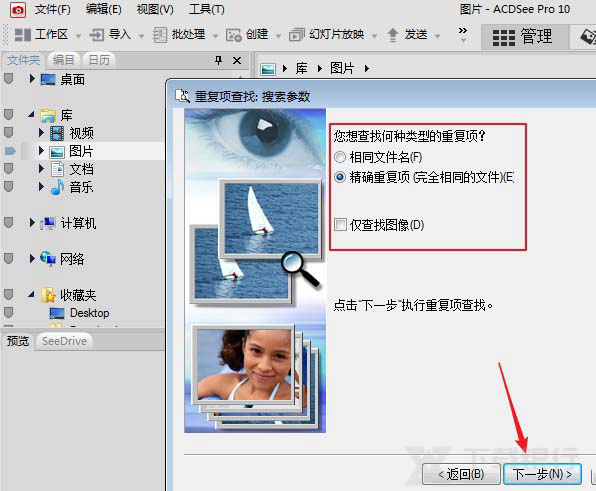
Task: Click the 导入 import icon
Action: [97, 35]
